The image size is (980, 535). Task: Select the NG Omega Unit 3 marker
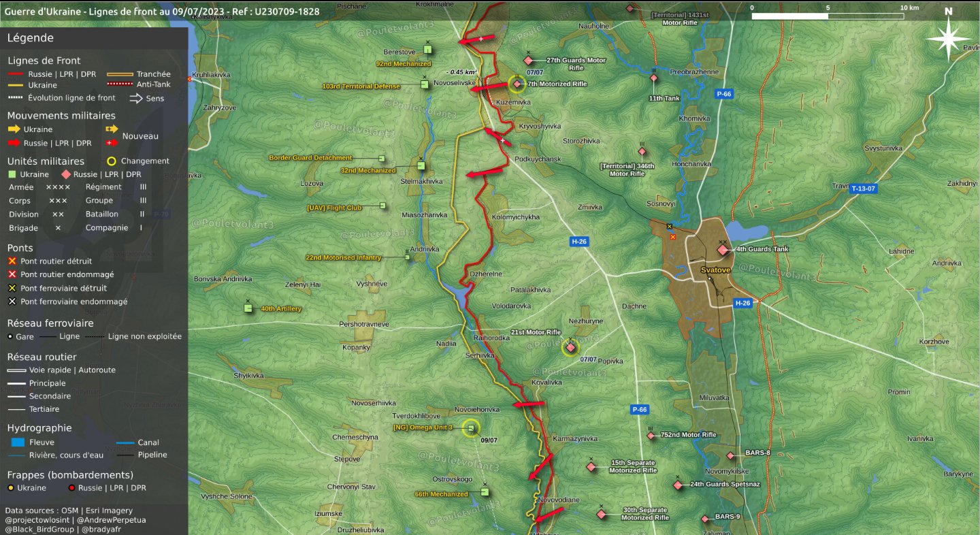coord(470,427)
